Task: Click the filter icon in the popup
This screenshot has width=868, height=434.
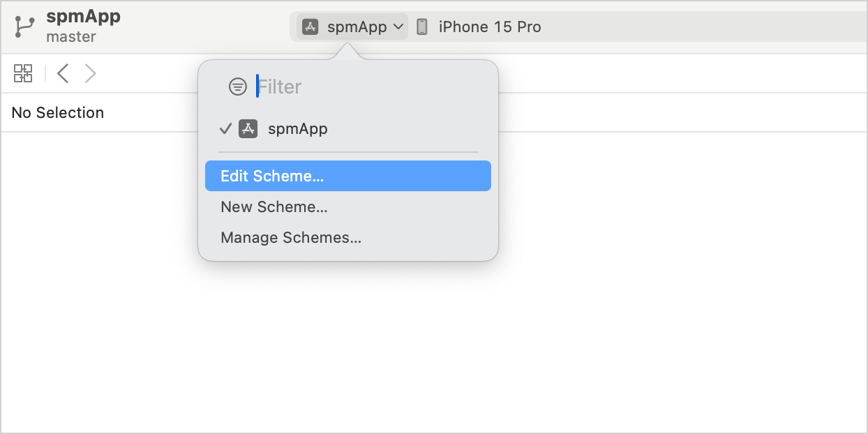Action: pos(238,87)
